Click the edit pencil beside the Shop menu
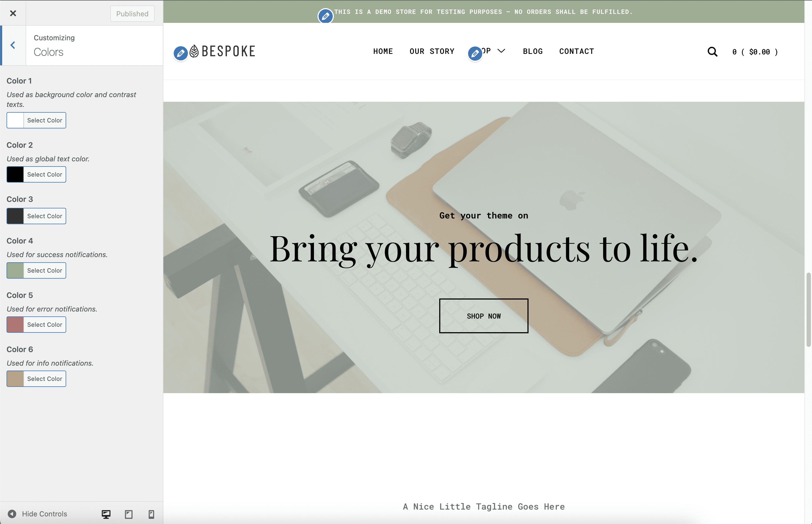The height and width of the screenshot is (524, 812). coord(475,53)
